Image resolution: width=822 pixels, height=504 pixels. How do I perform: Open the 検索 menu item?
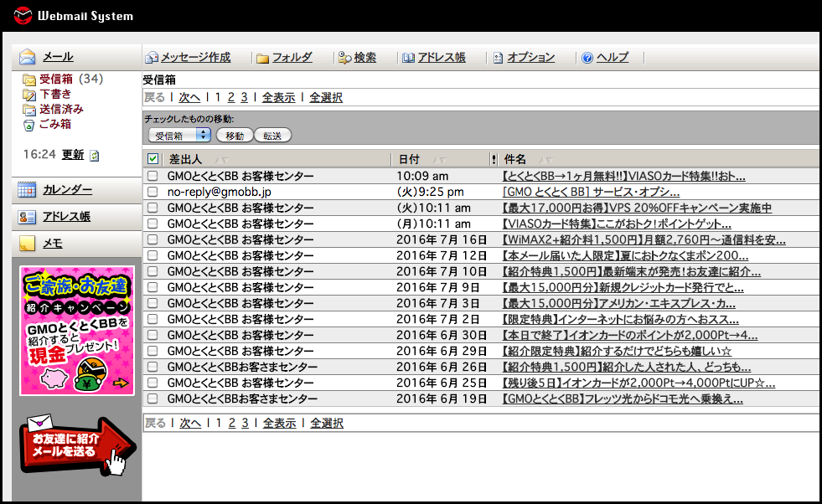[364, 58]
